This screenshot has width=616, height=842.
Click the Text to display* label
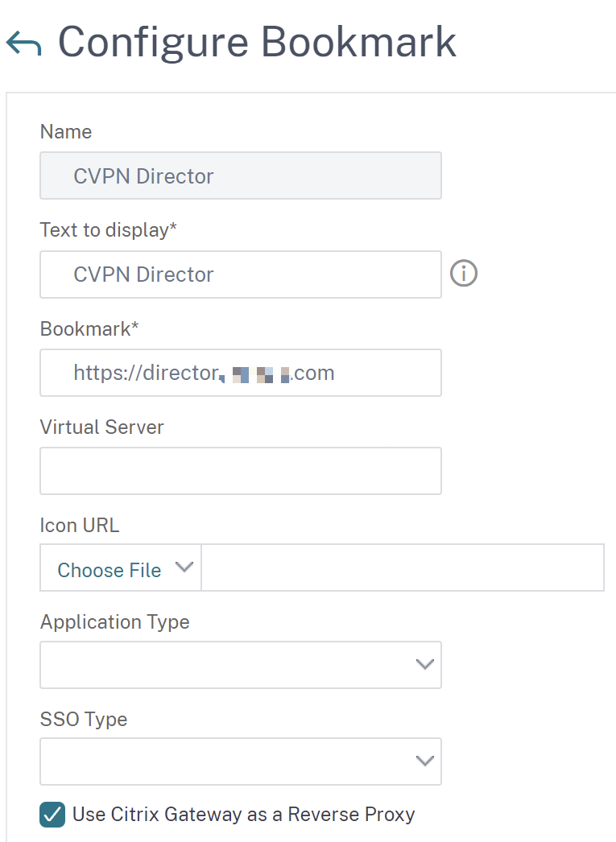pyautogui.click(x=108, y=230)
